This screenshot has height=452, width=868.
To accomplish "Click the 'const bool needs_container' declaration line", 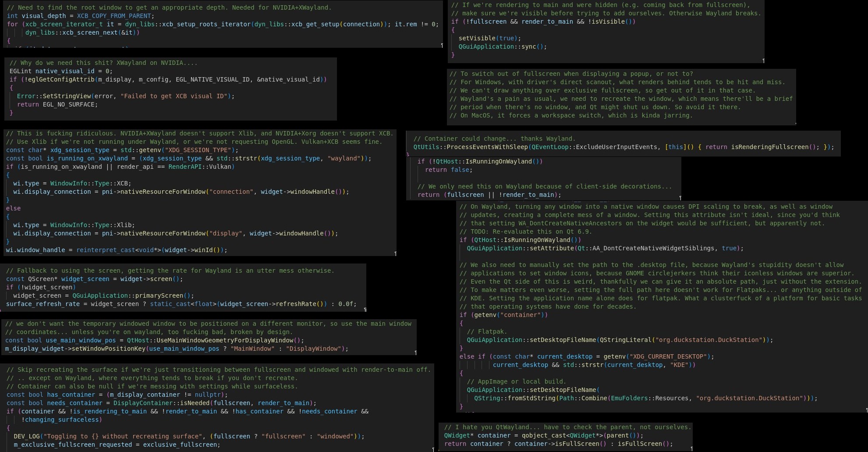I will pos(161,403).
